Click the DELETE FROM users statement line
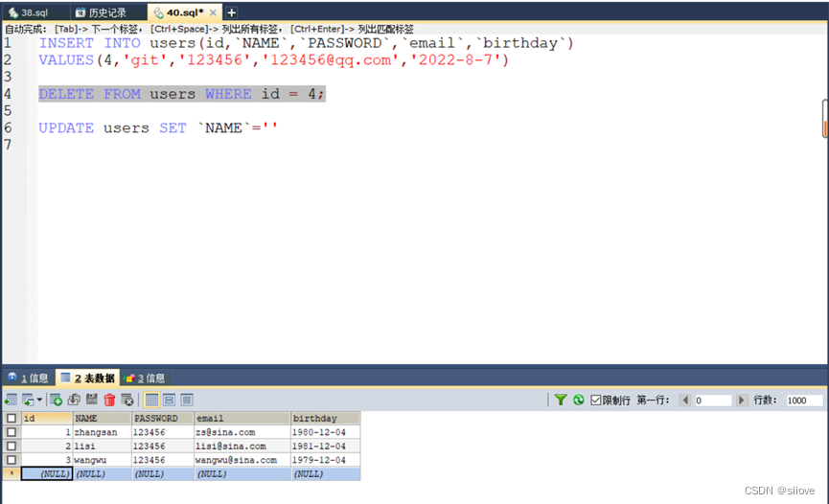The image size is (829, 504). (182, 94)
